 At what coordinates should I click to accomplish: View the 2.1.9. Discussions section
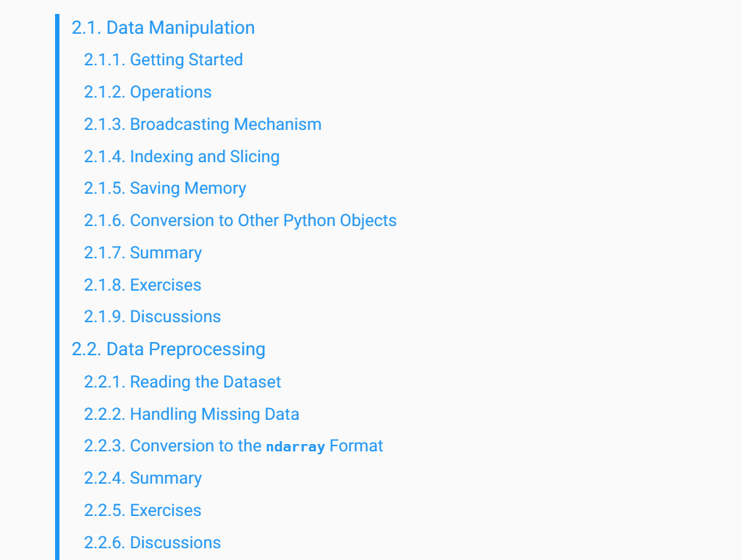coord(152,317)
